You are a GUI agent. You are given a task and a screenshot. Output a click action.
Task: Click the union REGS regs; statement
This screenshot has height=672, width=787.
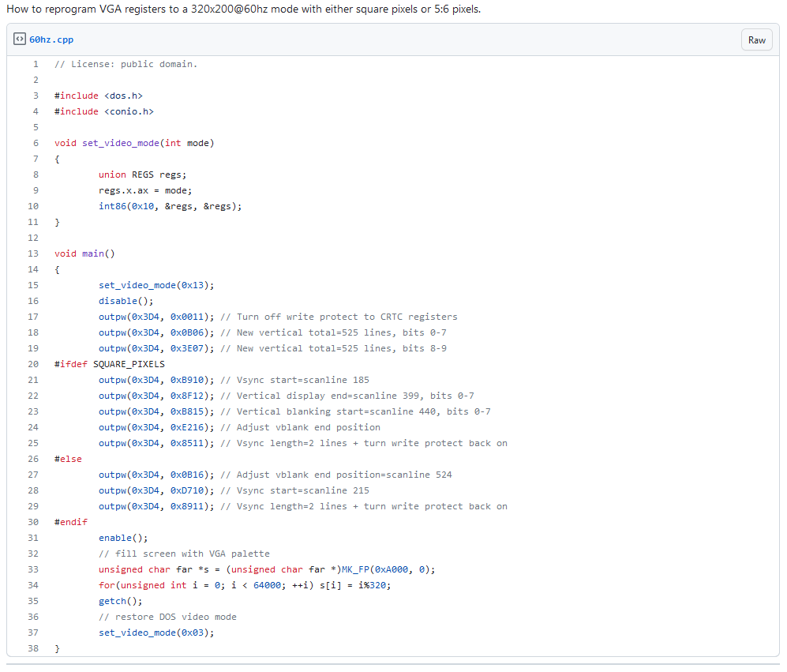click(x=142, y=175)
